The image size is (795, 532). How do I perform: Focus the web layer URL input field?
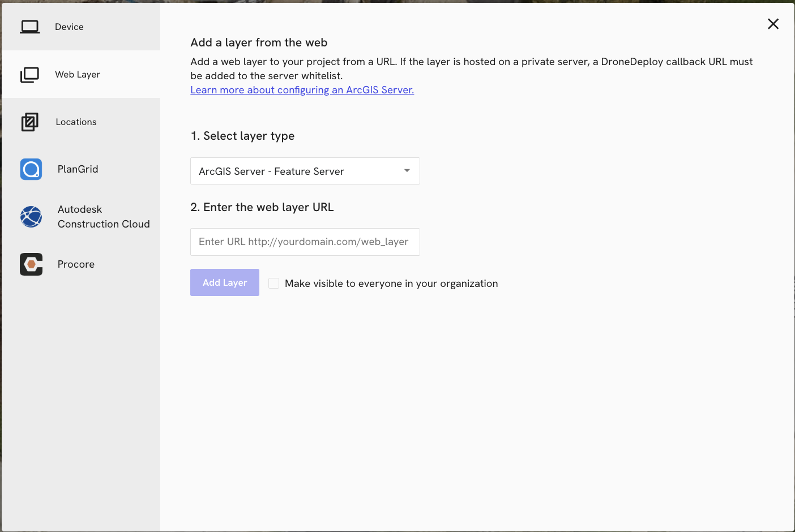click(305, 242)
